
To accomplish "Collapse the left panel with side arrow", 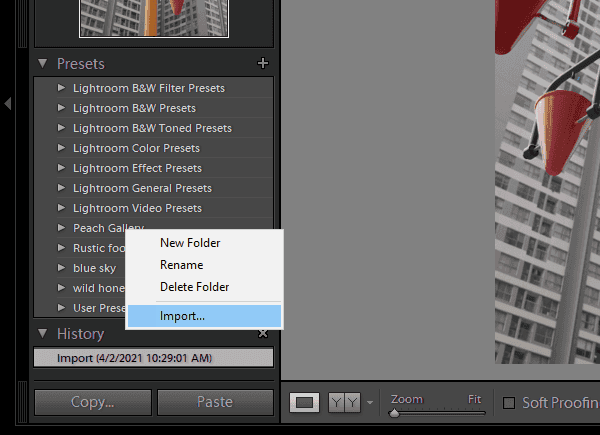I will pos(7,103).
